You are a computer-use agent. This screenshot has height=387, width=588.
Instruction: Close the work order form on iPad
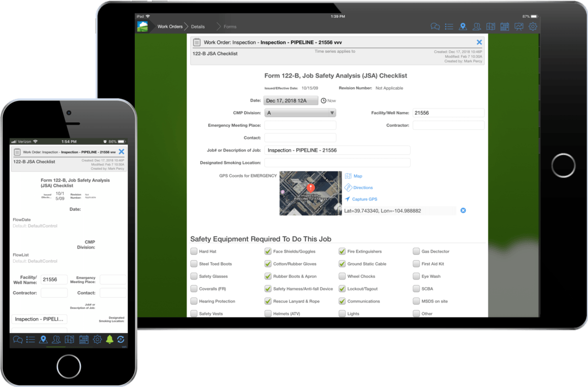[x=479, y=43]
